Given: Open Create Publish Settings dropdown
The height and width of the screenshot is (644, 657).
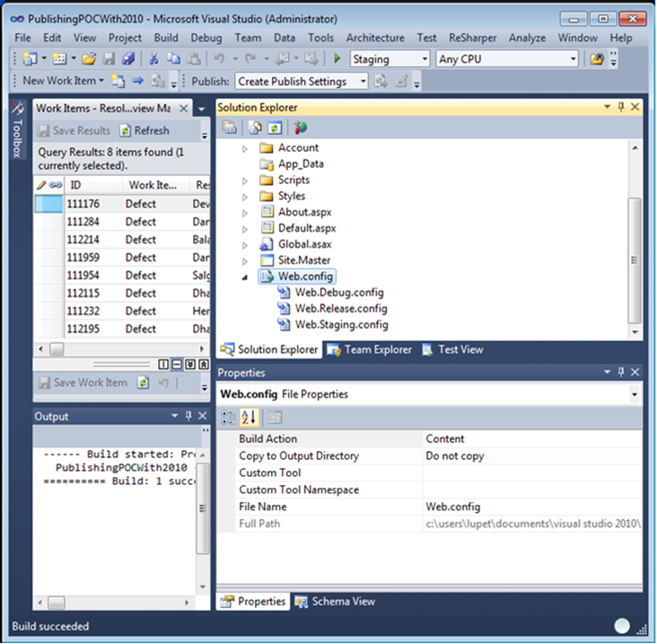Looking at the screenshot, I should [363, 81].
